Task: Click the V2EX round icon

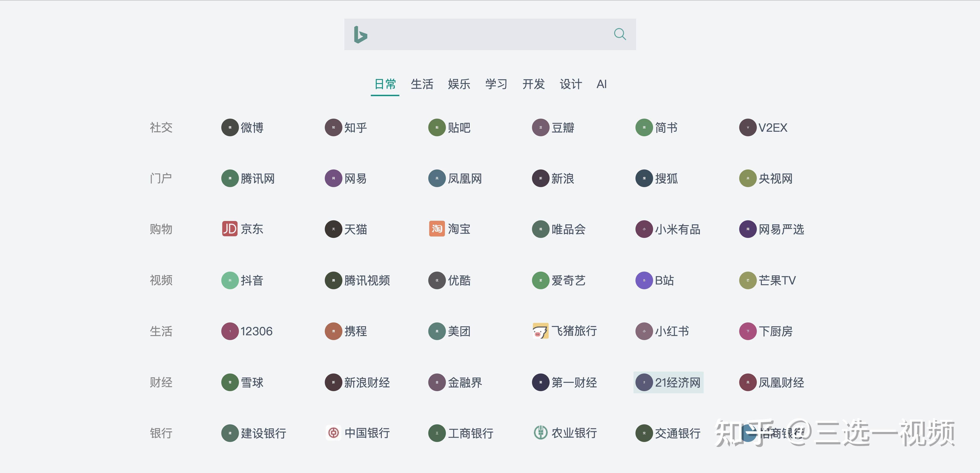Action: pyautogui.click(x=748, y=127)
